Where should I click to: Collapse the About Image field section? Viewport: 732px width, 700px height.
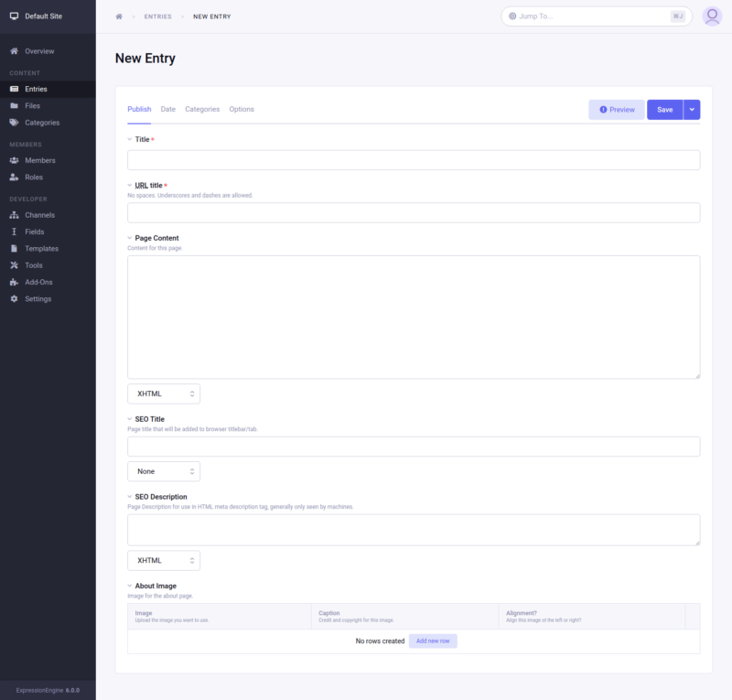tap(130, 586)
